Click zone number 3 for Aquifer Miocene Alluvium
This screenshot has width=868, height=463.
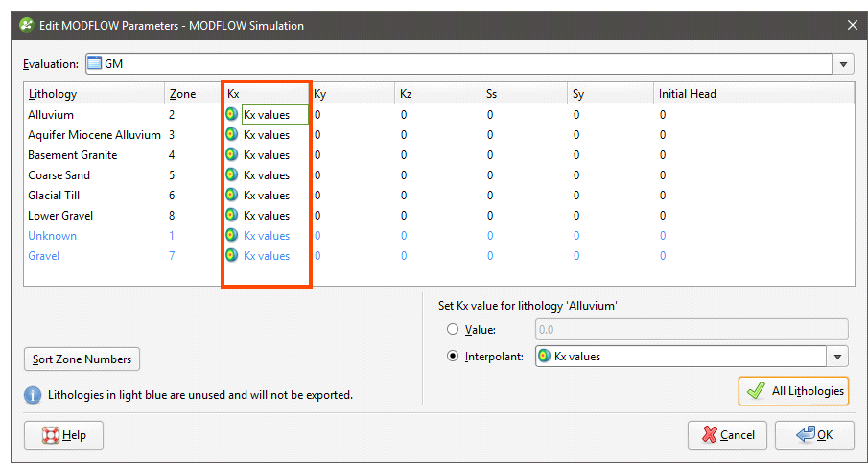click(172, 135)
